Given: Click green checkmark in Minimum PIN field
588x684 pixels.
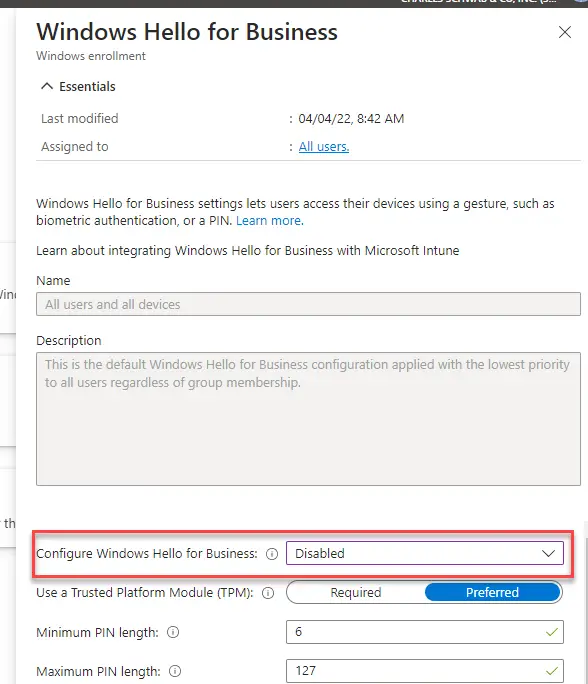Looking at the screenshot, I should pos(552,632).
